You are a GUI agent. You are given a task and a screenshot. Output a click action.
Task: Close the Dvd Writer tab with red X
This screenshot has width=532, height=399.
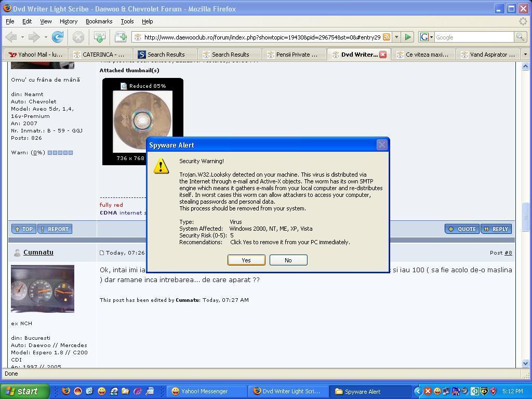[383, 55]
